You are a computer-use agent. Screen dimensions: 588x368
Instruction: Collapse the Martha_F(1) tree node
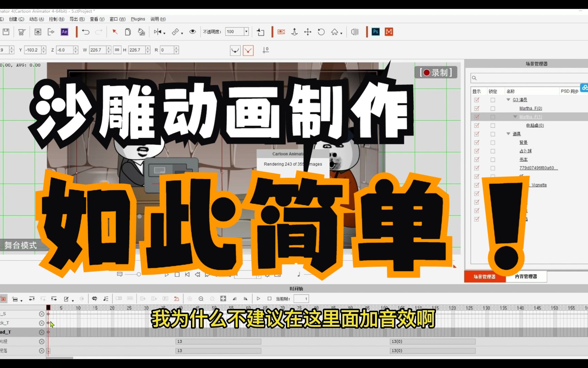tap(515, 117)
